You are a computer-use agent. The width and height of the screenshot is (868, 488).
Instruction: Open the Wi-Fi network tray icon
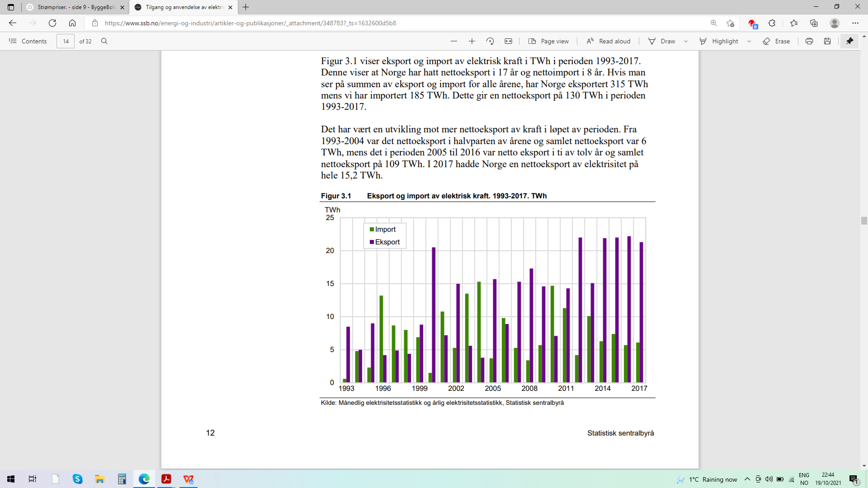[x=792, y=479]
